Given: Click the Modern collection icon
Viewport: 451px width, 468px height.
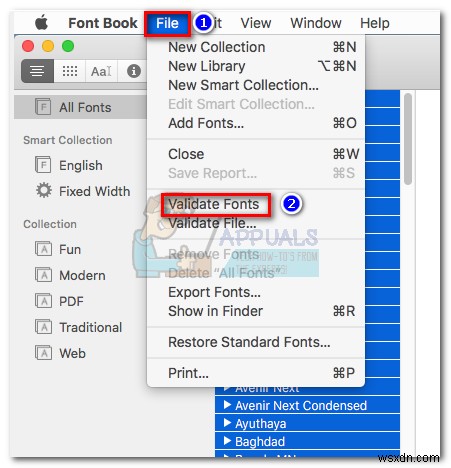Looking at the screenshot, I should [43, 275].
